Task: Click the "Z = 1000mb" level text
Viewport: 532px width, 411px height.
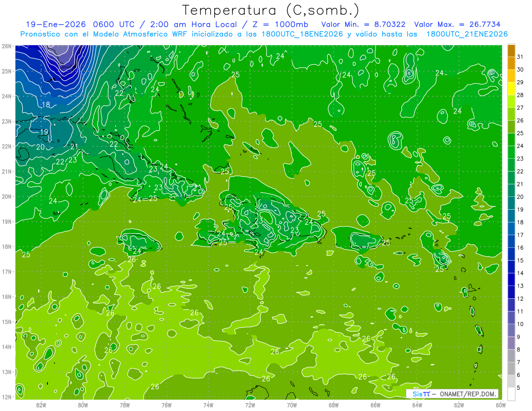Action: point(280,24)
